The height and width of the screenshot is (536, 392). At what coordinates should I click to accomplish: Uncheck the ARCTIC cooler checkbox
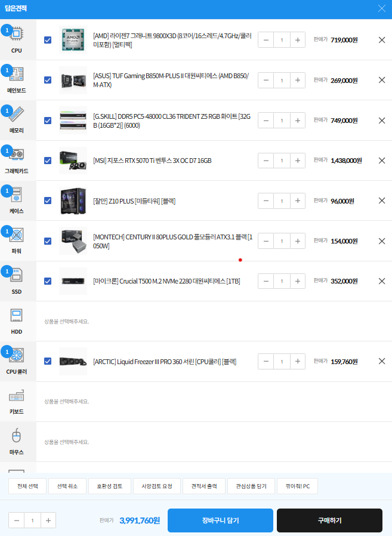pos(48,361)
